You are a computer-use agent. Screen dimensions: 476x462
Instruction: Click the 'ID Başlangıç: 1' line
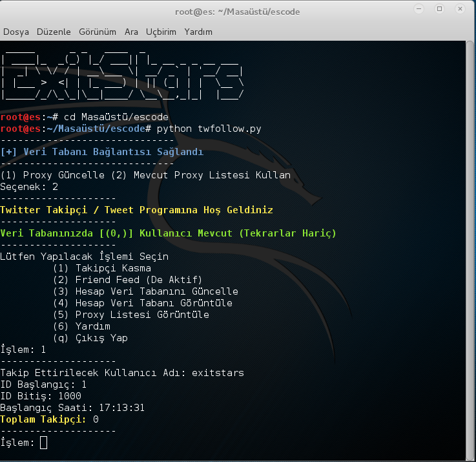click(x=43, y=385)
